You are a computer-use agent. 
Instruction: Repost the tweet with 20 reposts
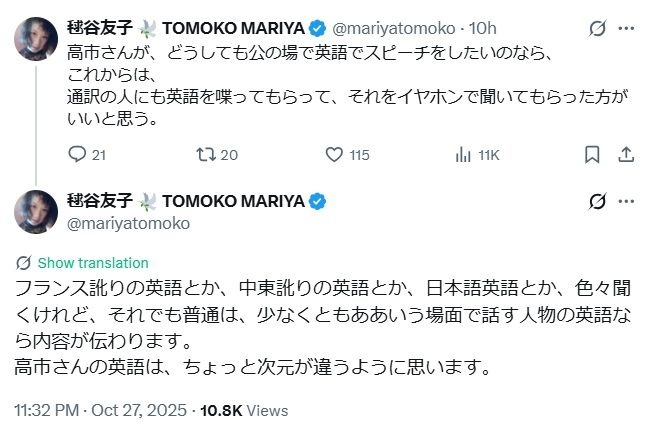205,154
